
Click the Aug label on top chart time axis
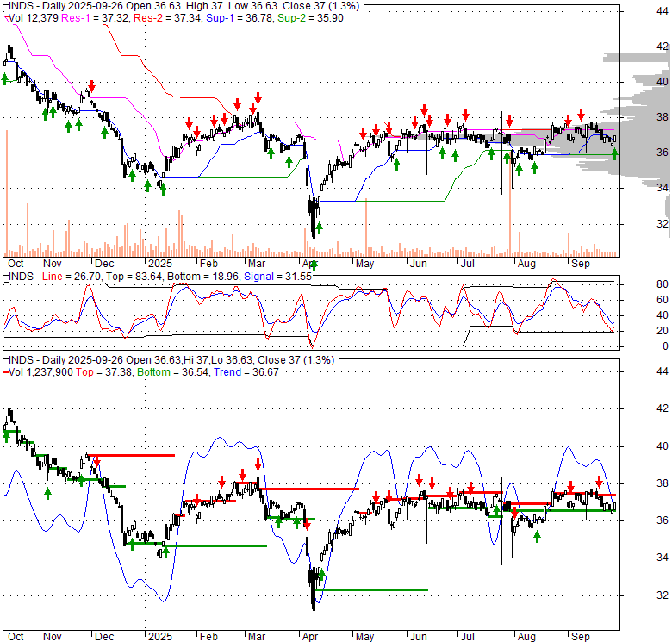click(x=526, y=264)
